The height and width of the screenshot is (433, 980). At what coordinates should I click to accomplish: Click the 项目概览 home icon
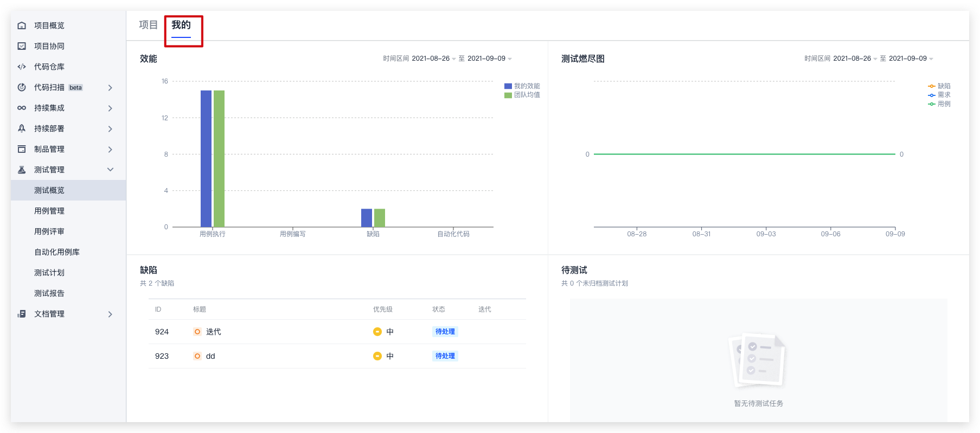tap(22, 25)
